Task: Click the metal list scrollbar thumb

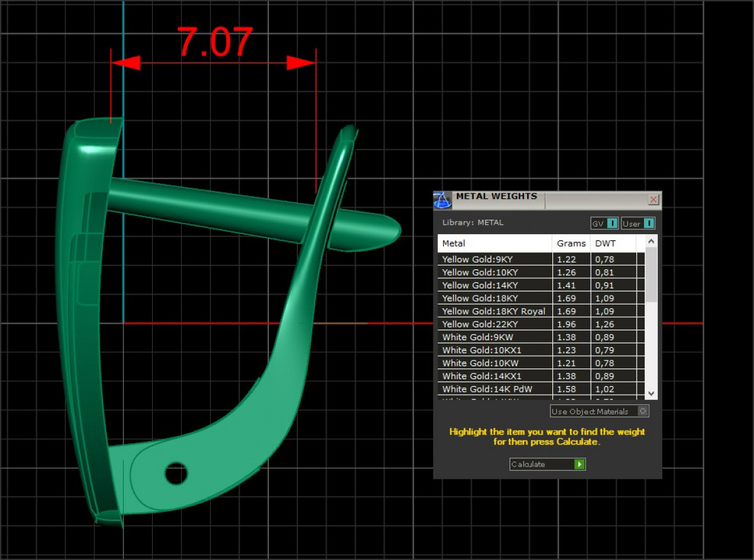Action: [x=651, y=273]
